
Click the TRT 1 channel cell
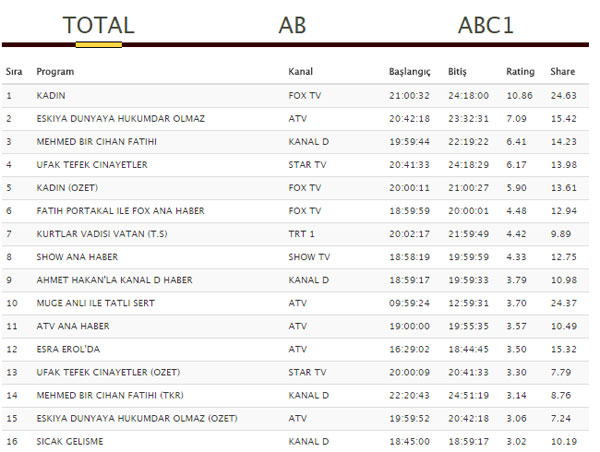(303, 233)
